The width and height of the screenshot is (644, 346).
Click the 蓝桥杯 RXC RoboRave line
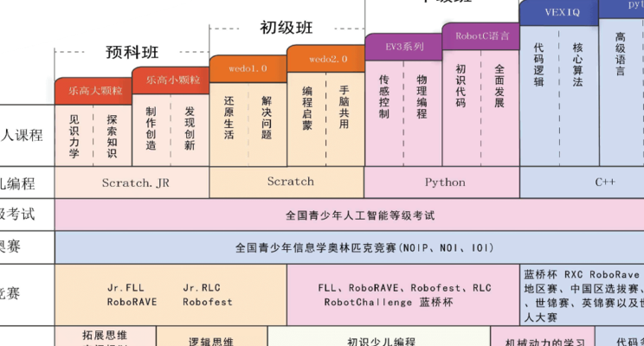pos(582,274)
